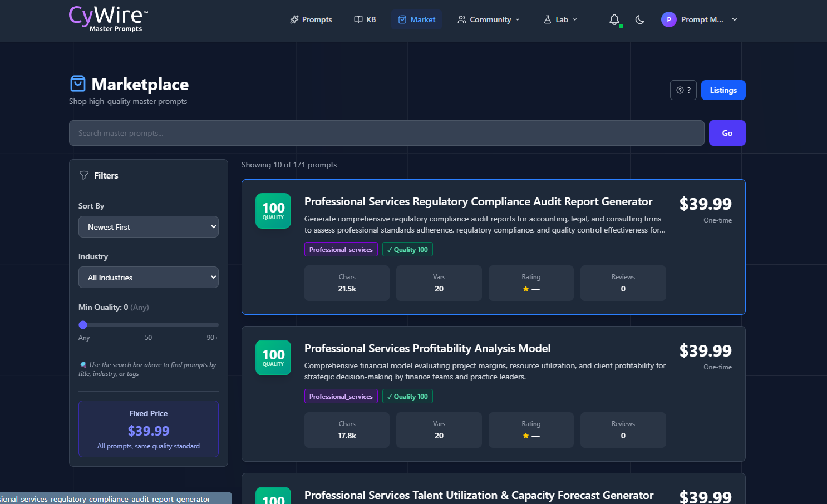
Task: Click Quality 100 tag on Compliance Audit card
Action: coord(407,249)
